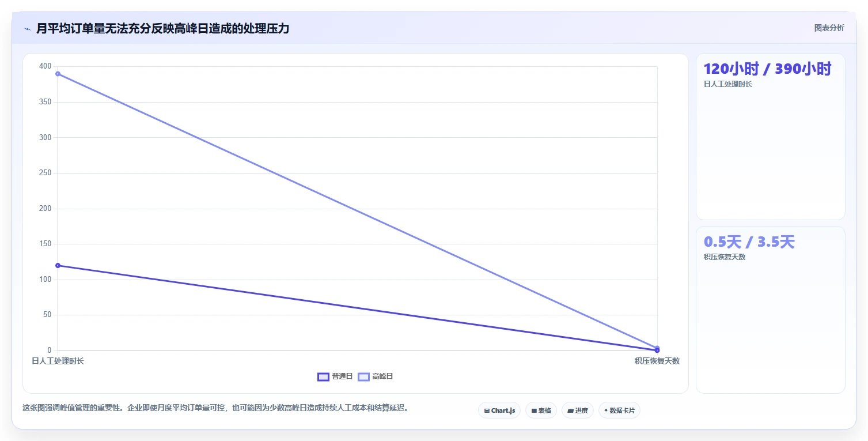Image resolution: width=868 pixels, height=441 pixels.
Task: Click the 150 y-axis label
Action: [x=46, y=244]
